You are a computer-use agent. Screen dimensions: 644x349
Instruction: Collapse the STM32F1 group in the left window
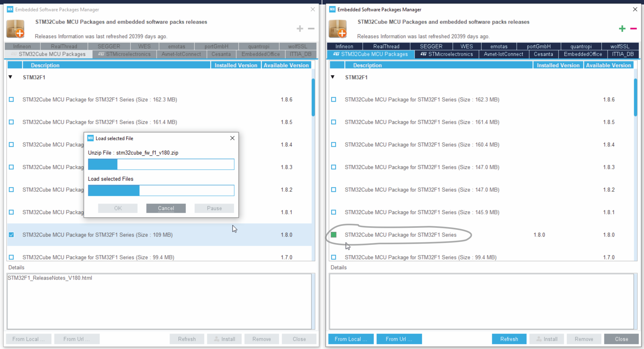coord(10,77)
